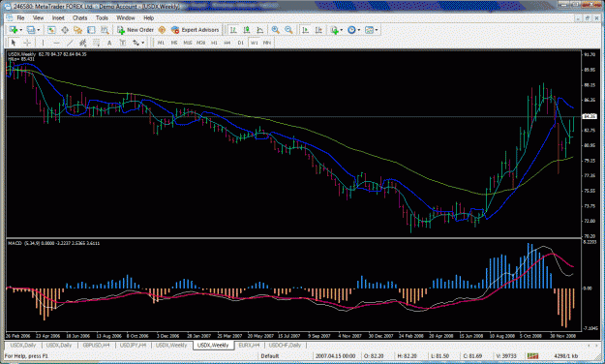Image resolution: width=605 pixels, height=364 pixels.
Task: Open the Window menu
Action: pos(126,17)
